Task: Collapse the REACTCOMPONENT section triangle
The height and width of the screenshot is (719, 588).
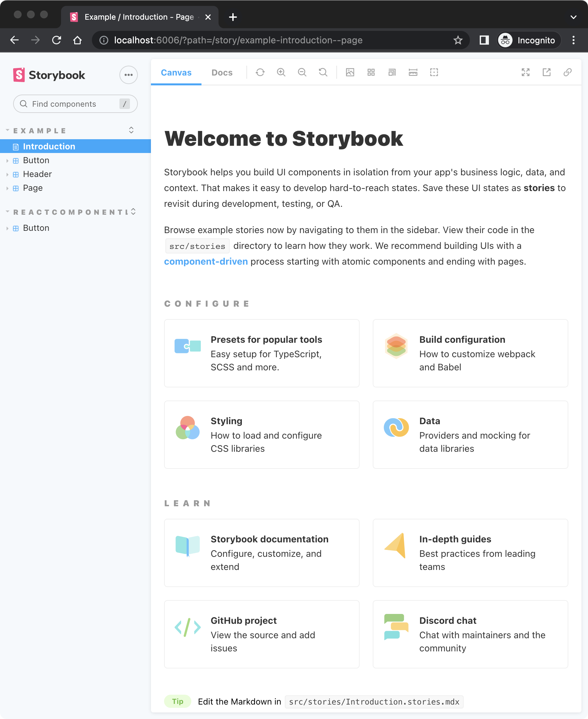Action: coord(8,211)
